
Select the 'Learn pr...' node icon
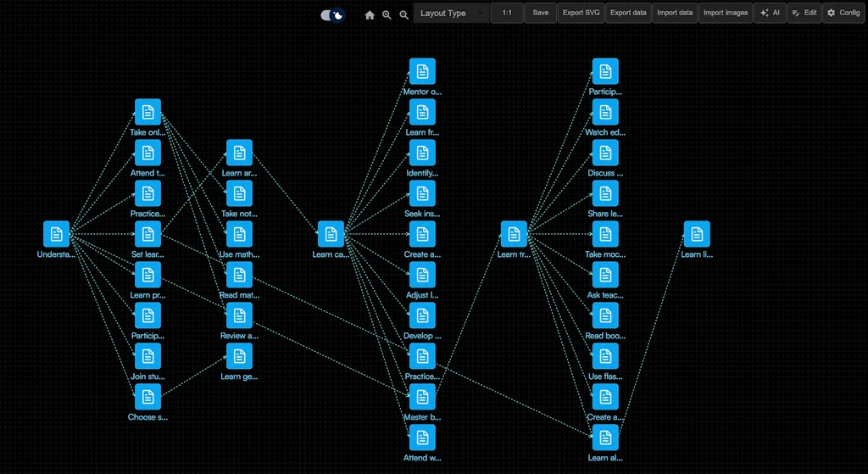point(147,275)
